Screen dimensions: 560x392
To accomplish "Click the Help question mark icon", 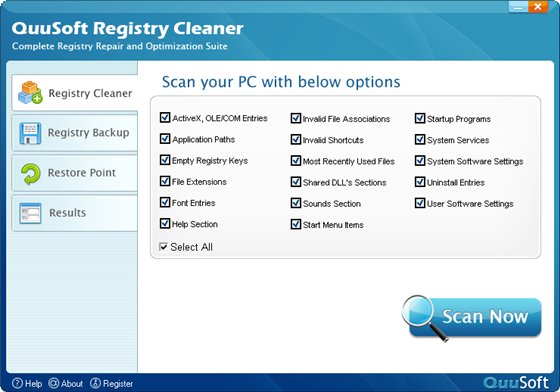I will tap(17, 383).
